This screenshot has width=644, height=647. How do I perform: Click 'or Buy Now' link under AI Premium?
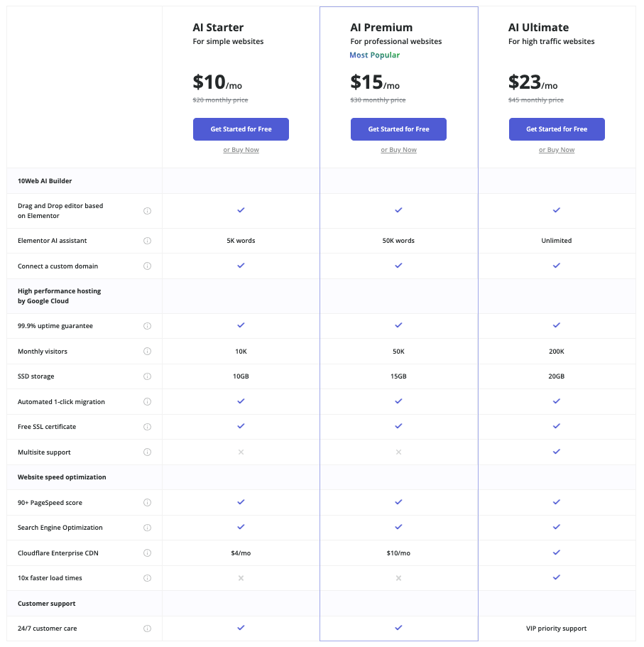tap(398, 150)
